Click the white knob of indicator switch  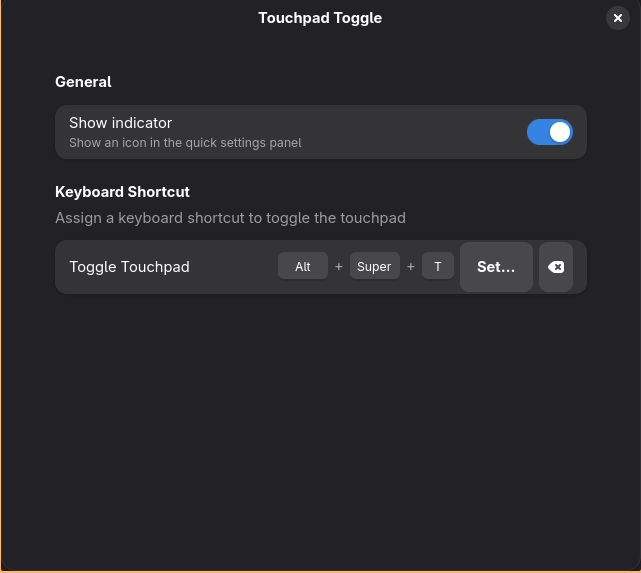(x=560, y=132)
